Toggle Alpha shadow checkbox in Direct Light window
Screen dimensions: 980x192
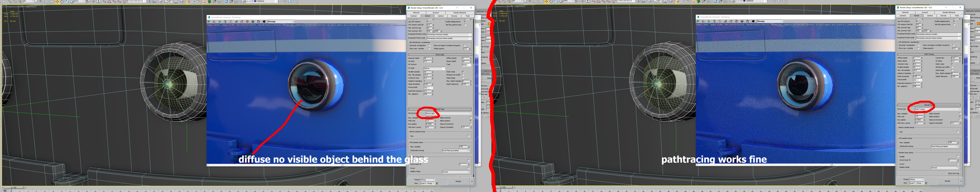click(x=471, y=121)
